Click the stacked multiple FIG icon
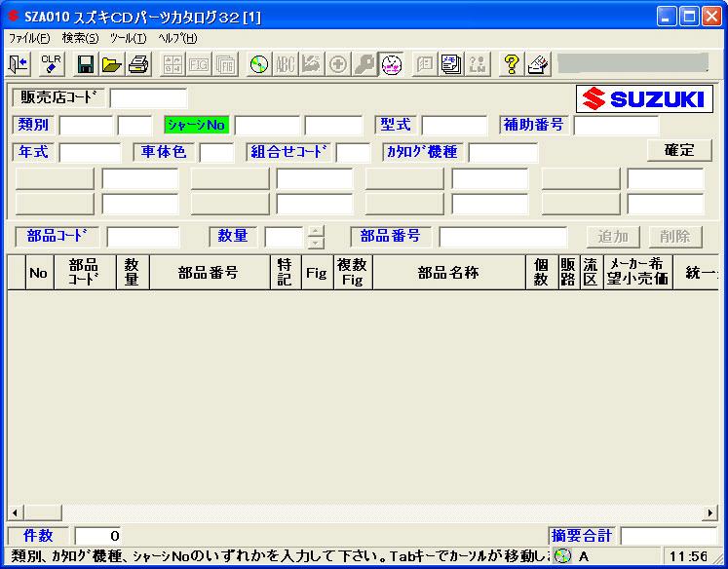728x569 pixels. tap(225, 64)
